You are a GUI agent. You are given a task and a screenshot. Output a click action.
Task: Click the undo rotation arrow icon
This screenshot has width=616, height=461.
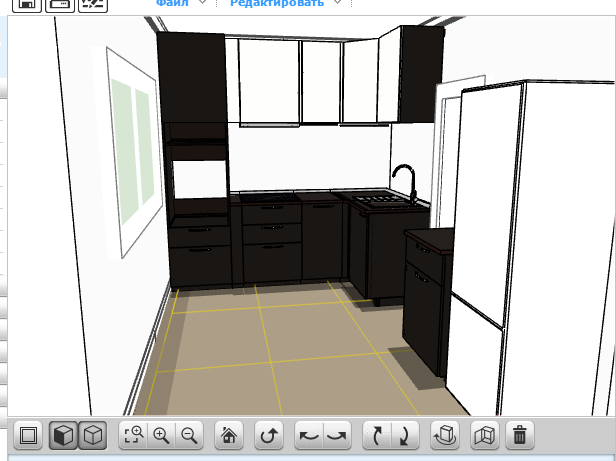click(x=268, y=436)
